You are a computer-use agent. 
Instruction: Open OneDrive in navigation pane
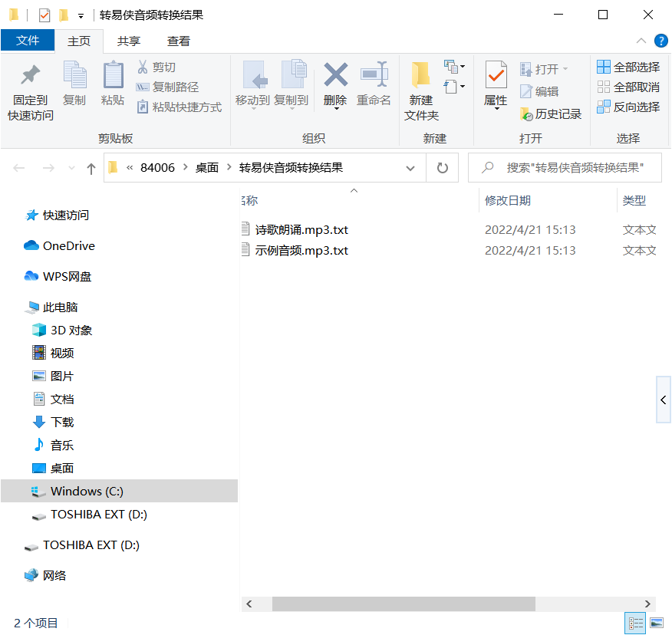coord(68,246)
